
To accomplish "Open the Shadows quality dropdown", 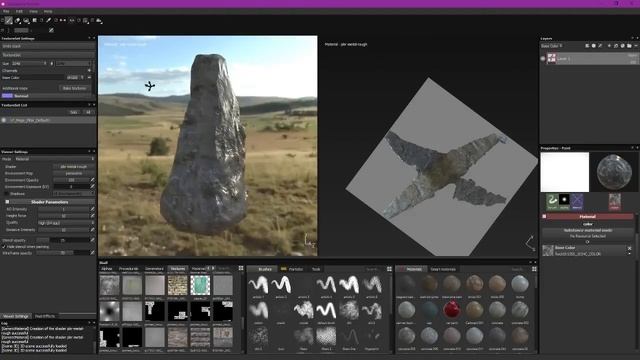I will [74, 193].
